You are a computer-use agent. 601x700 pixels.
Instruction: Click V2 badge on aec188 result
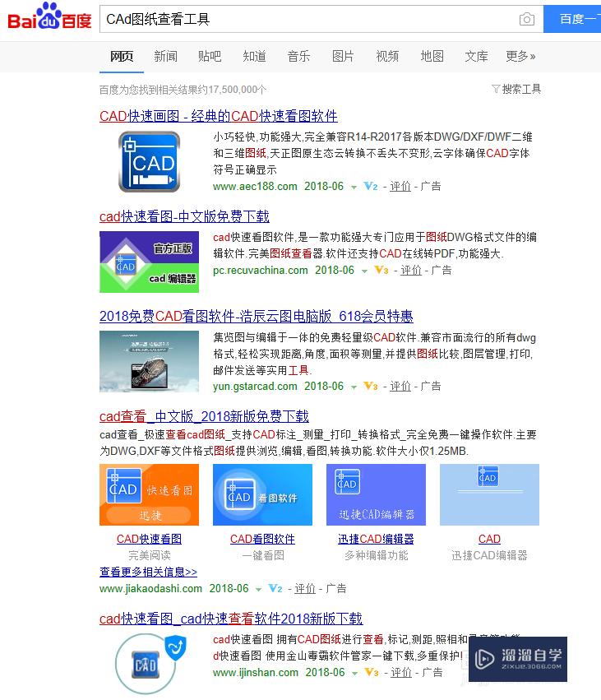pyautogui.click(x=371, y=186)
